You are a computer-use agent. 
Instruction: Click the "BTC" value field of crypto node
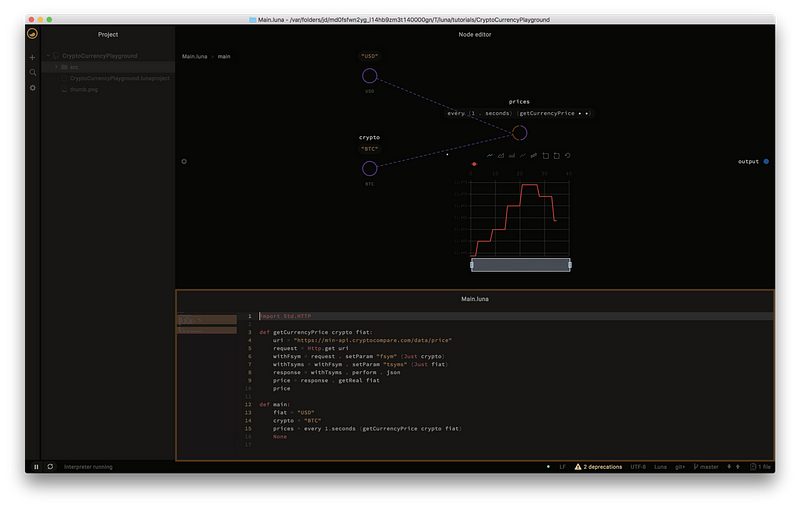click(x=369, y=148)
